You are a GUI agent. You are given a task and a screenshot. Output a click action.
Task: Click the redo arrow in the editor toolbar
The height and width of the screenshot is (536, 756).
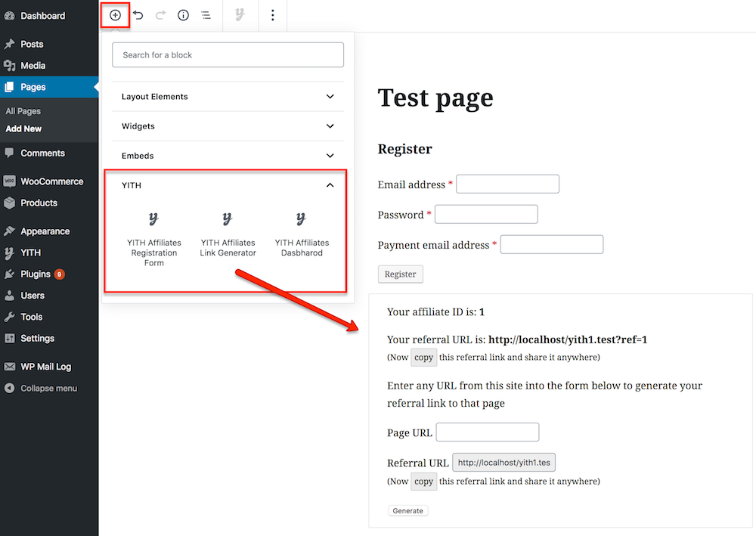tap(160, 15)
